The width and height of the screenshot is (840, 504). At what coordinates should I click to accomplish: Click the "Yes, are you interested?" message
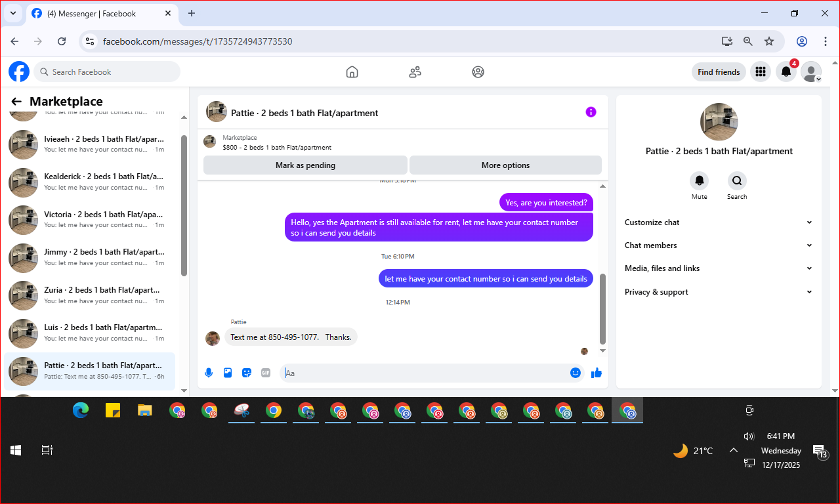(546, 202)
